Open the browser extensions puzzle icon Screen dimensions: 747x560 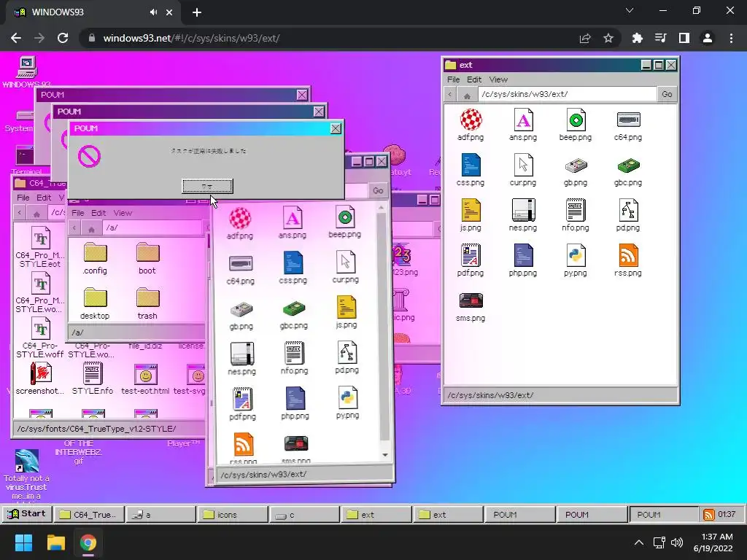pyautogui.click(x=638, y=38)
